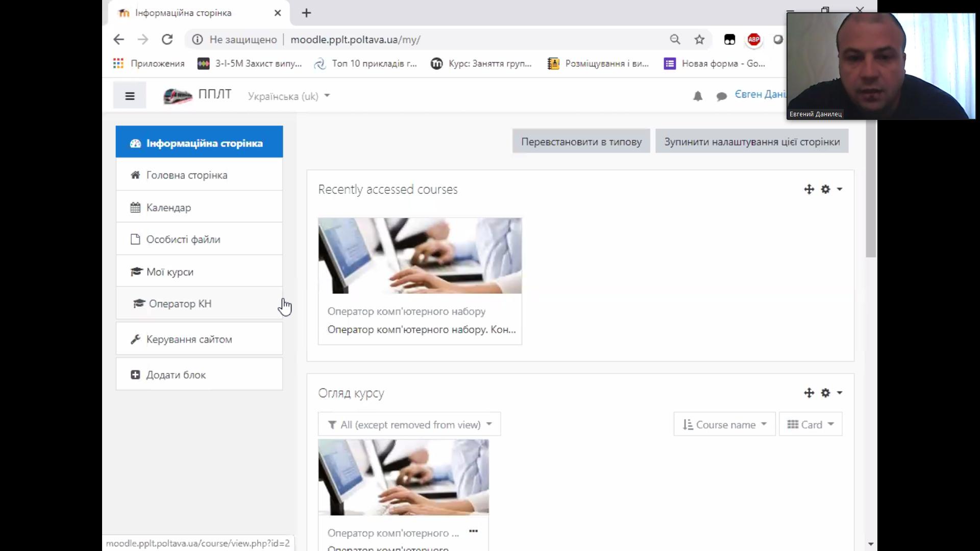Image resolution: width=980 pixels, height=551 pixels.
Task: Open gear actions for Recently accessed courses
Action: tap(831, 189)
